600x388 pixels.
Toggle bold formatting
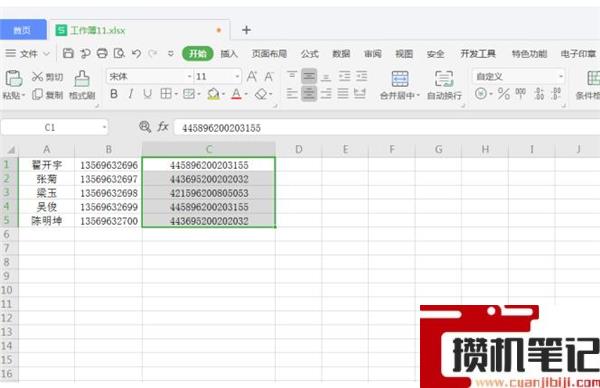[x=114, y=94]
